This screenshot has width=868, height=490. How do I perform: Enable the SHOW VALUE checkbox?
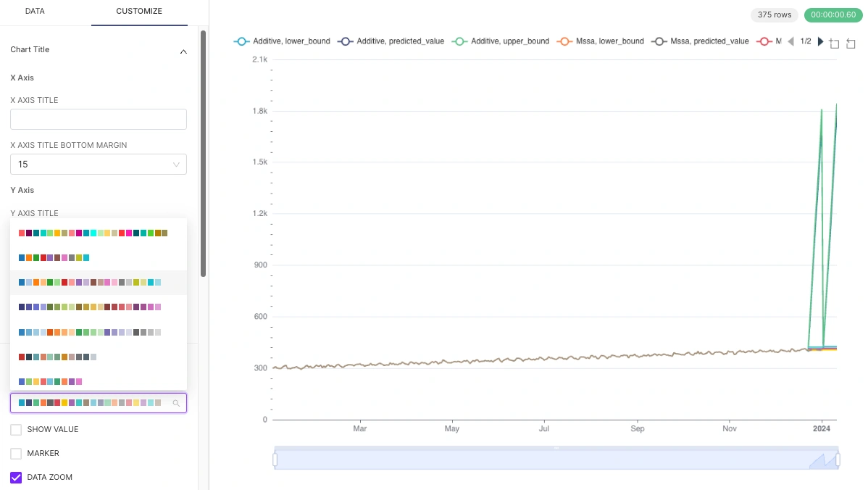pyautogui.click(x=16, y=430)
